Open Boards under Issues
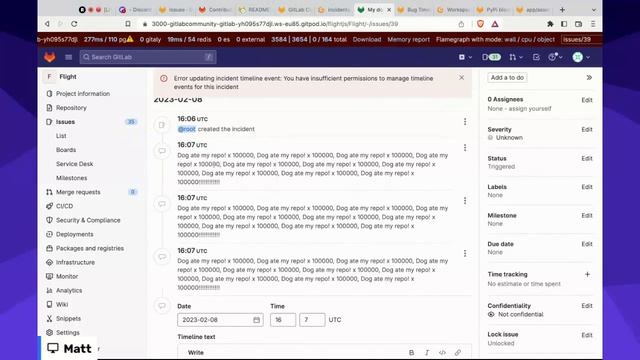 (x=66, y=150)
